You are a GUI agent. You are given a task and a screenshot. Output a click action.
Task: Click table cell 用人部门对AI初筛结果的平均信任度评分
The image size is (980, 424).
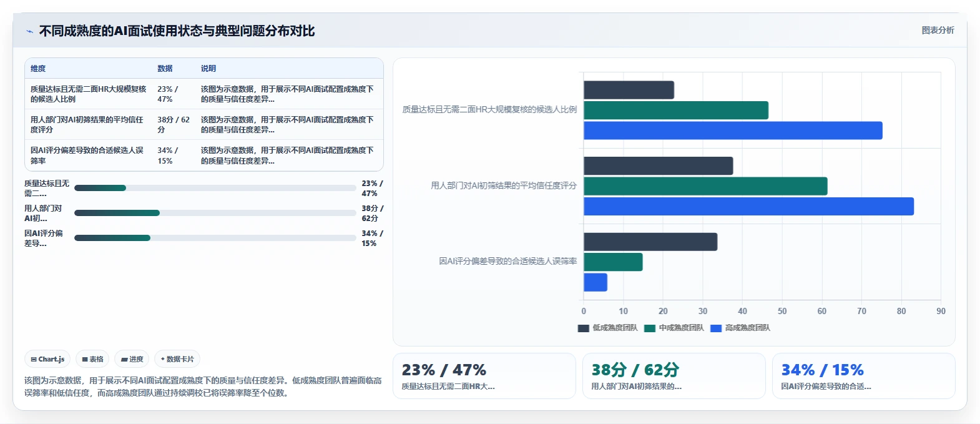click(x=89, y=124)
